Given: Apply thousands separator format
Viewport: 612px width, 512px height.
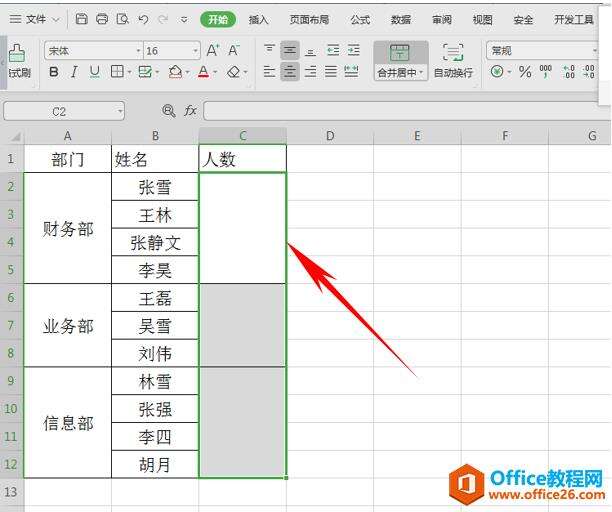Looking at the screenshot, I should pos(545,72).
